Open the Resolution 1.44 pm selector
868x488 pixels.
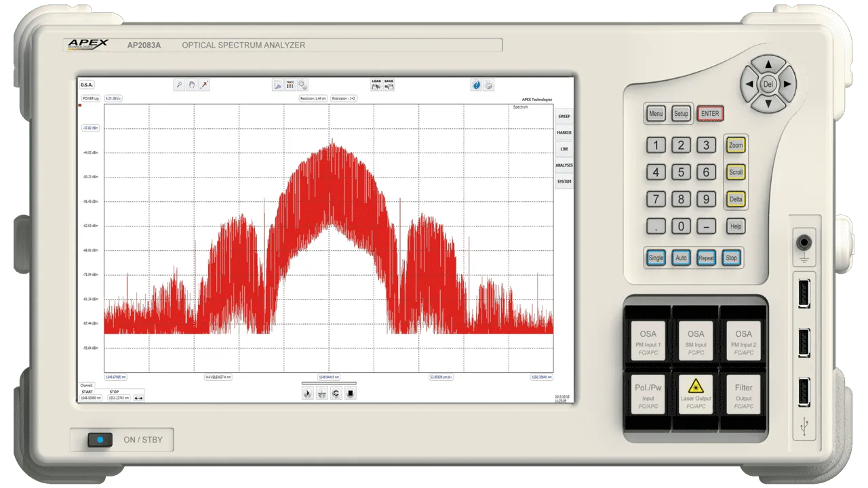coord(313,98)
